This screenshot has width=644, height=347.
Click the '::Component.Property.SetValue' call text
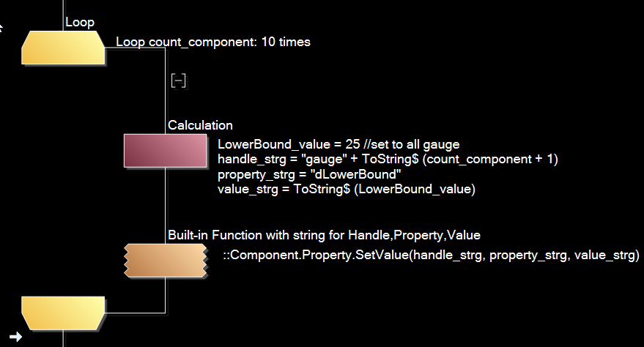coord(432,255)
